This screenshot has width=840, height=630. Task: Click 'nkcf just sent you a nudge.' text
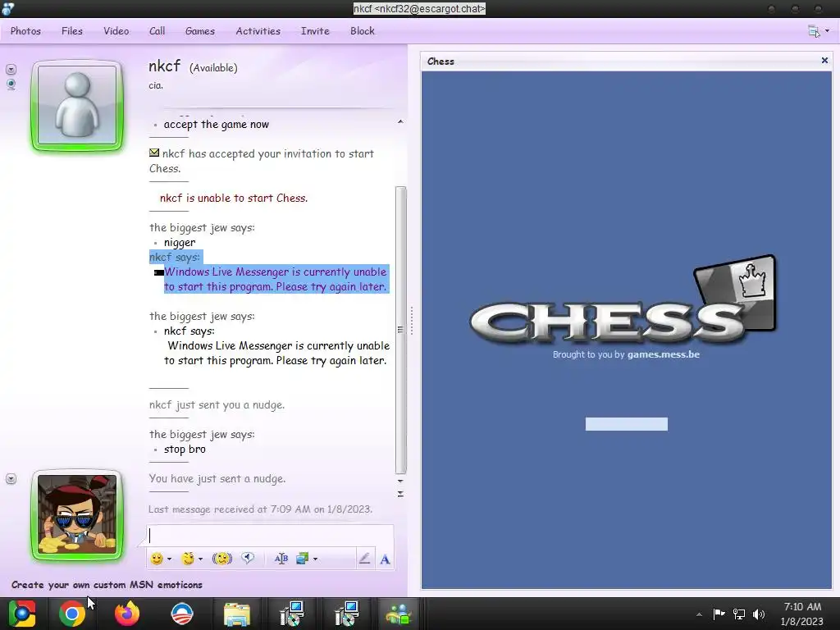[217, 404]
